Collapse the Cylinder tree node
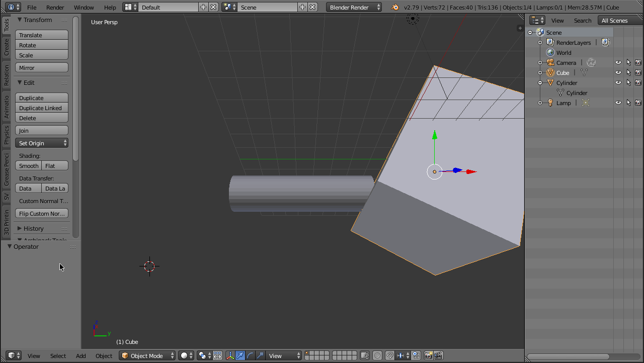 click(540, 82)
